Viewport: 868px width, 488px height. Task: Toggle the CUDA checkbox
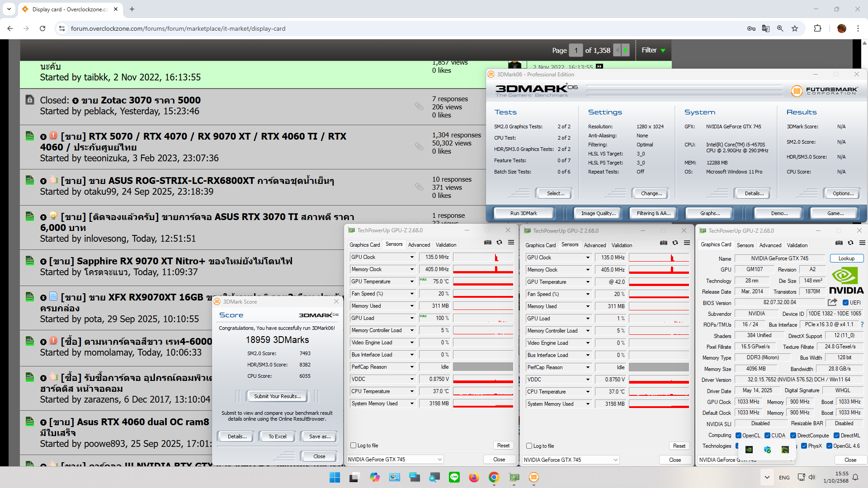click(x=767, y=436)
